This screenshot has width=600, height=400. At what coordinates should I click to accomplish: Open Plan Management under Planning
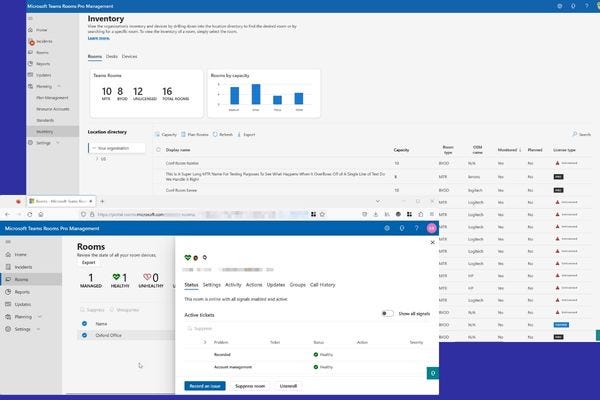[52, 98]
